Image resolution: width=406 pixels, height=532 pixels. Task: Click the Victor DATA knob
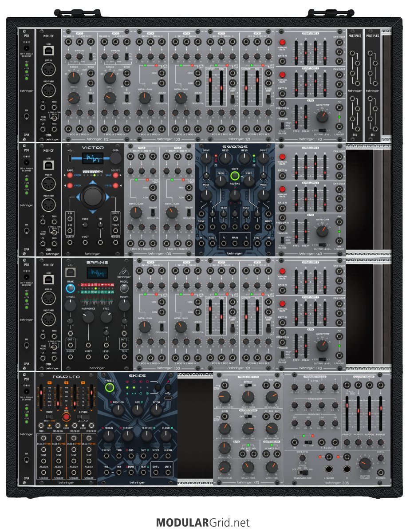point(116,158)
